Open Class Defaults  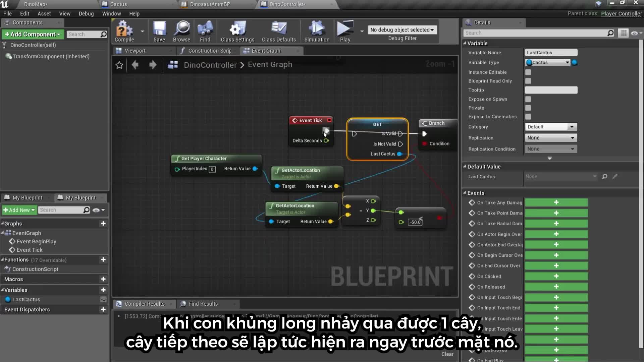coord(279,31)
